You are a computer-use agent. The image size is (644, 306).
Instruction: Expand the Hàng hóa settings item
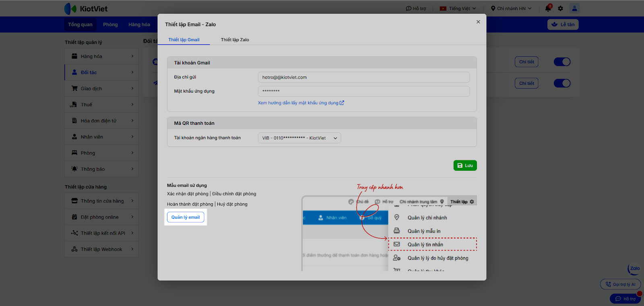101,56
